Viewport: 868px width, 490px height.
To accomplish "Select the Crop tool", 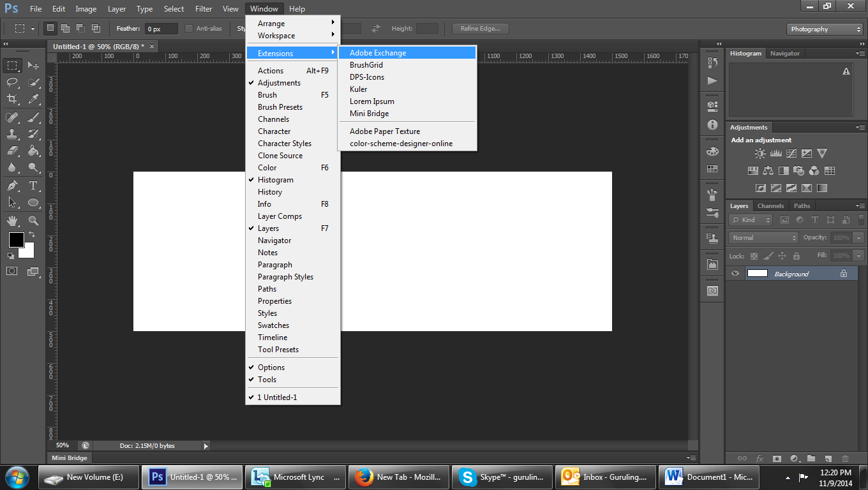I will point(12,99).
